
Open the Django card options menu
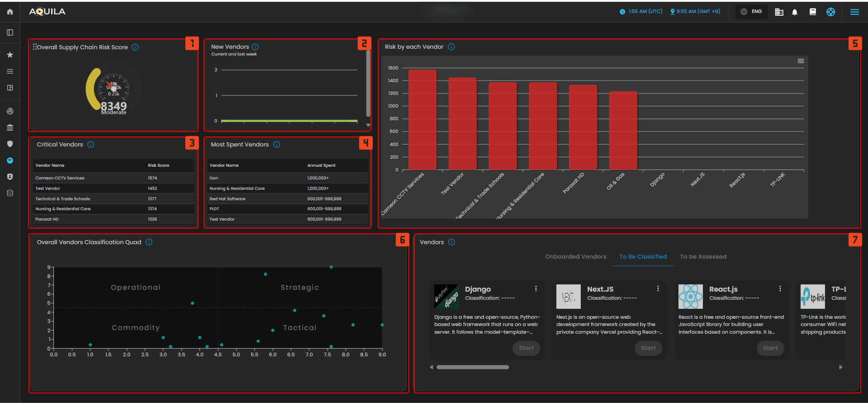pyautogui.click(x=536, y=289)
